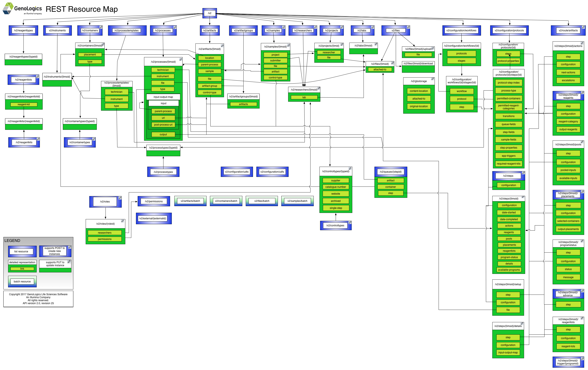Click pencil icon on /v2/processes box
The width and height of the screenshot is (588, 370).
(175, 27)
